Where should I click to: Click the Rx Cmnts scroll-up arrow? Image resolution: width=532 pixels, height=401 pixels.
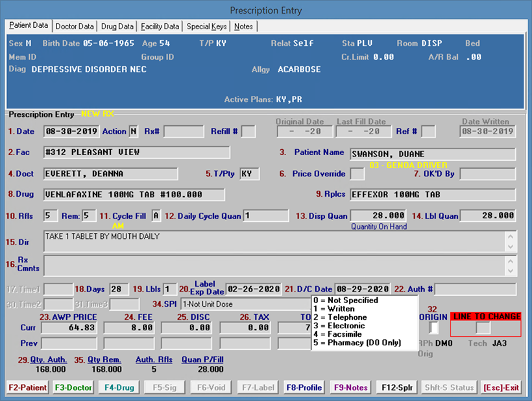pyautogui.click(x=510, y=260)
